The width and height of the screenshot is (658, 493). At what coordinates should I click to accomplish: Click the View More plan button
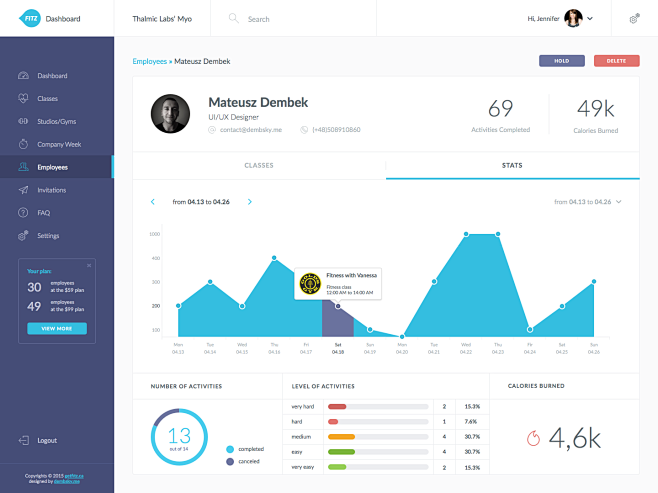pos(57,328)
